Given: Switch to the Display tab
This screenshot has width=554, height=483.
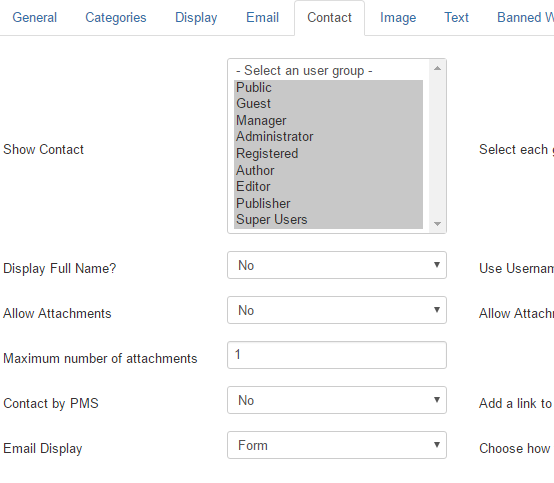Looking at the screenshot, I should point(196,17).
